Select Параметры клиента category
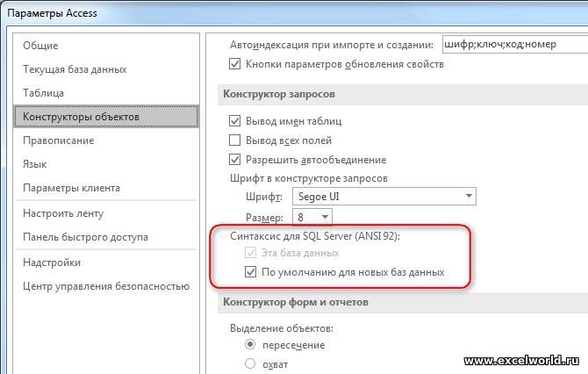 (x=71, y=188)
